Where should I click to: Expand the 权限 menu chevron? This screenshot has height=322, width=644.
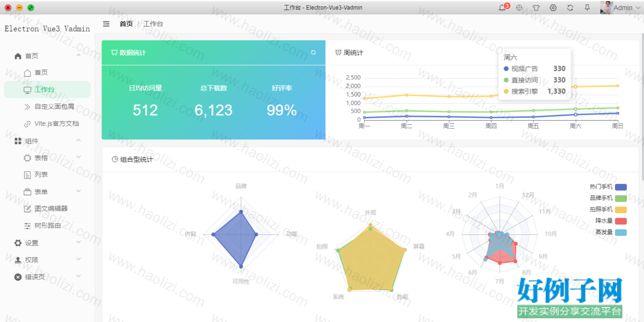[78, 260]
